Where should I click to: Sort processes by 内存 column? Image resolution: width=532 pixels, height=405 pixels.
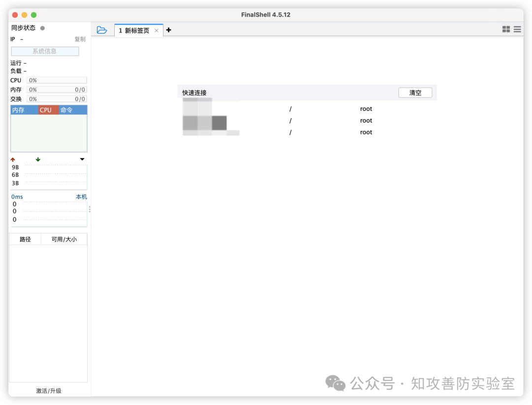[x=24, y=110]
